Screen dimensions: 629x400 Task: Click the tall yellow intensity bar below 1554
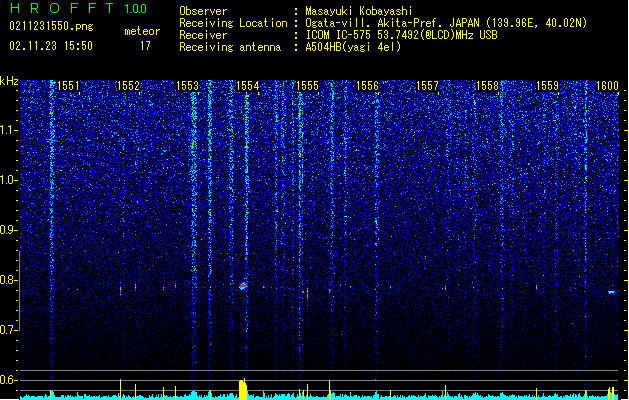[243, 389]
